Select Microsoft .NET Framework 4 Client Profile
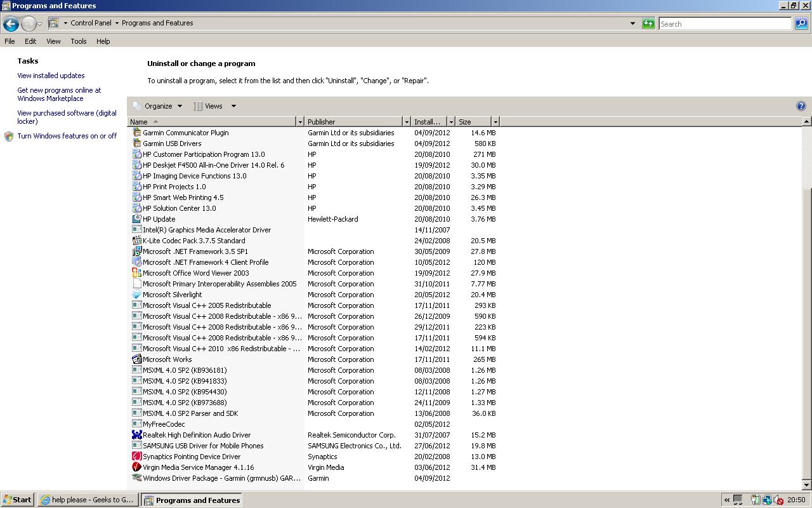This screenshot has height=508, width=812. (313, 262)
